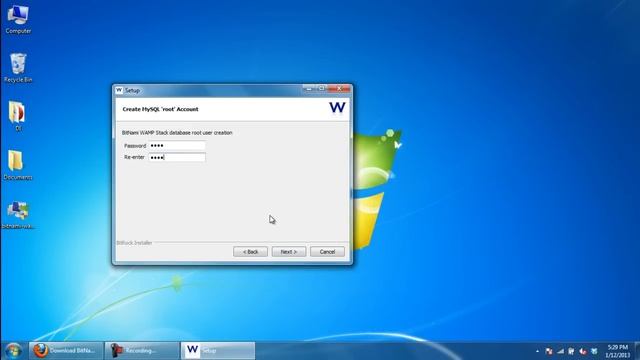Image resolution: width=640 pixels, height=360 pixels.
Task: Select the Documents folder icon
Action: (x=18, y=165)
